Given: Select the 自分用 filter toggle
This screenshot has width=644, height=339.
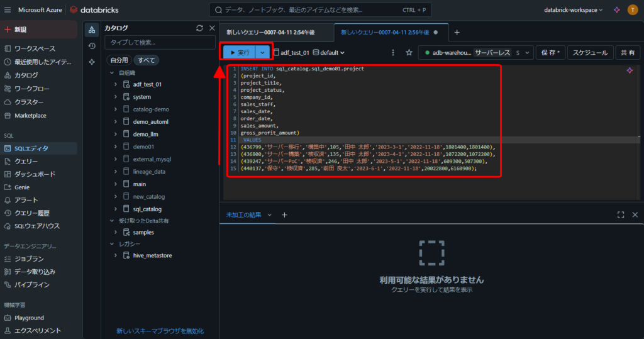Looking at the screenshot, I should 119,60.
